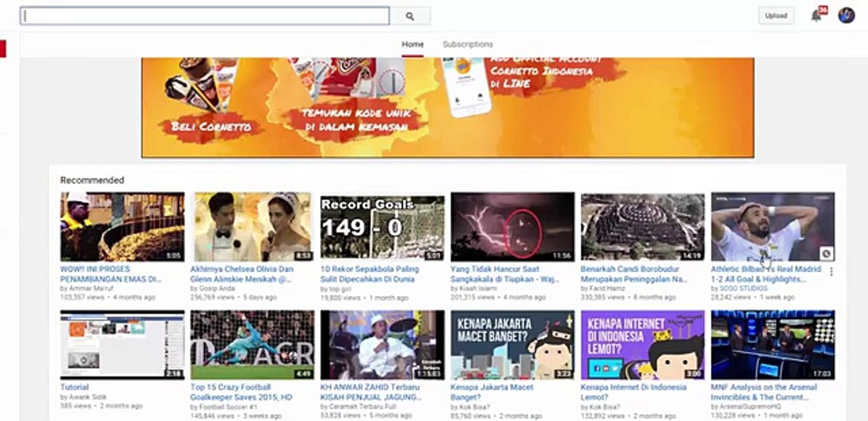Add Athletic Bilbao video to Watch Later
Viewport: 868px width, 421px height.
pyautogui.click(x=825, y=253)
